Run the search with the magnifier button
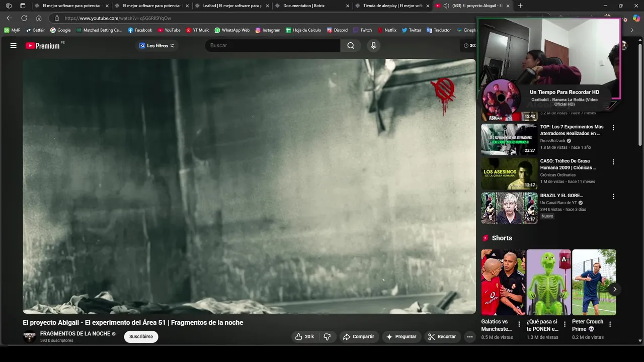Viewport: 644px width, 362px height. (351, 45)
